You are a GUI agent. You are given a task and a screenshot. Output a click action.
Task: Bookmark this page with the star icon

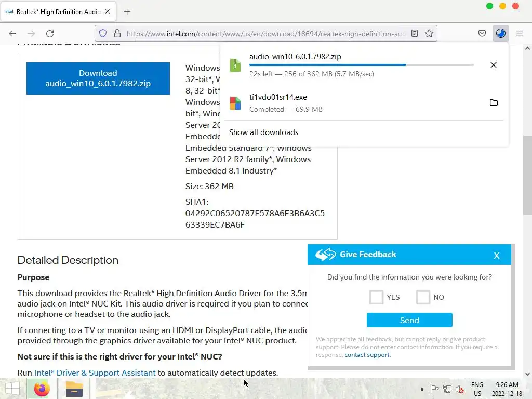429,33
